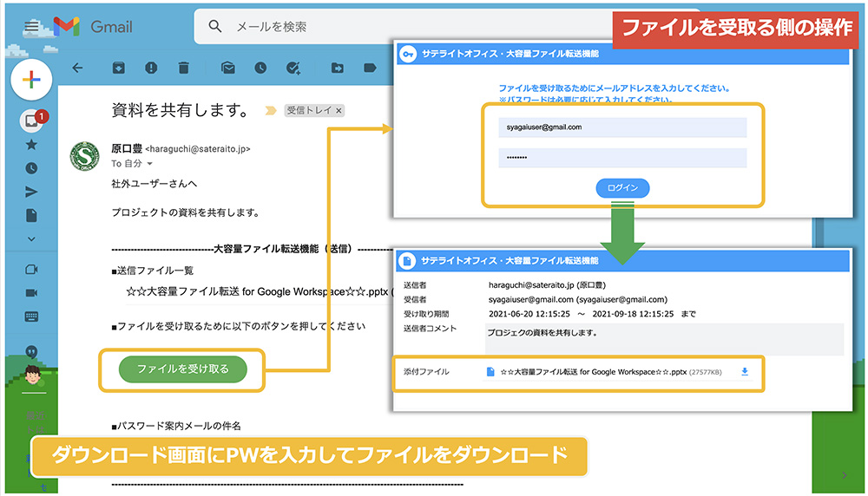Screen dimensions: 868x496
Task: Go back with the left arrow icon
Action: pos(77,68)
